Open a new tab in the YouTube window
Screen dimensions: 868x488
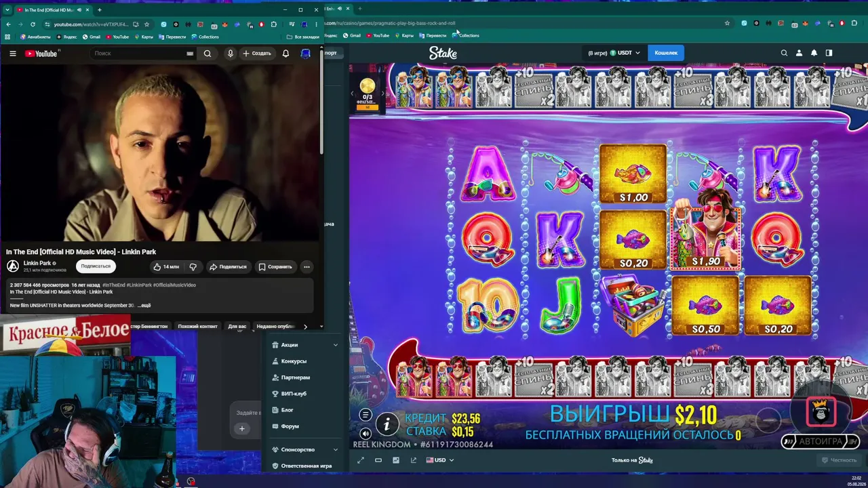(x=99, y=10)
